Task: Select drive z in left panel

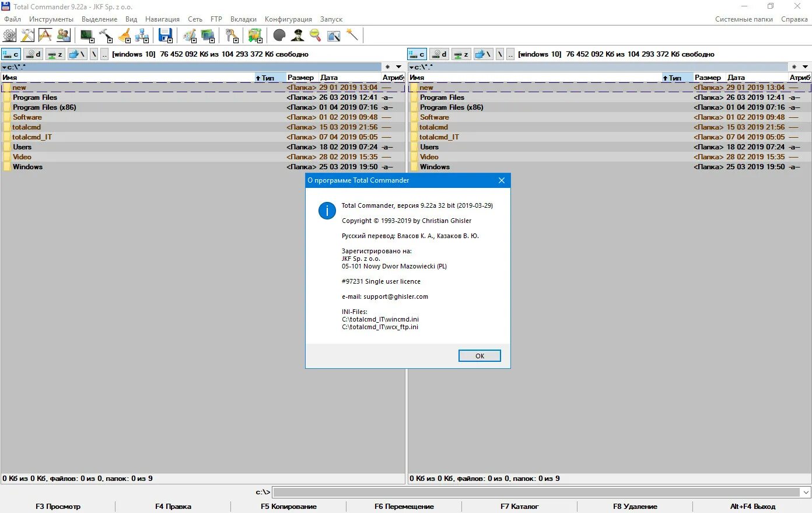Action: 55,54
